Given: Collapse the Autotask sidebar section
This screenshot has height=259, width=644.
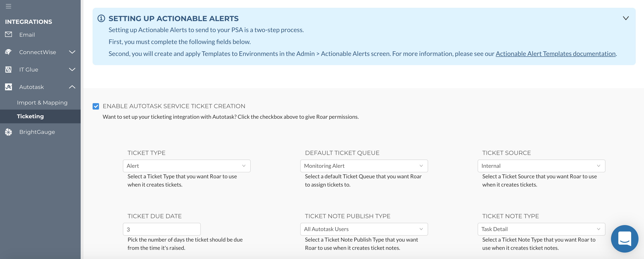Looking at the screenshot, I should click(x=72, y=87).
